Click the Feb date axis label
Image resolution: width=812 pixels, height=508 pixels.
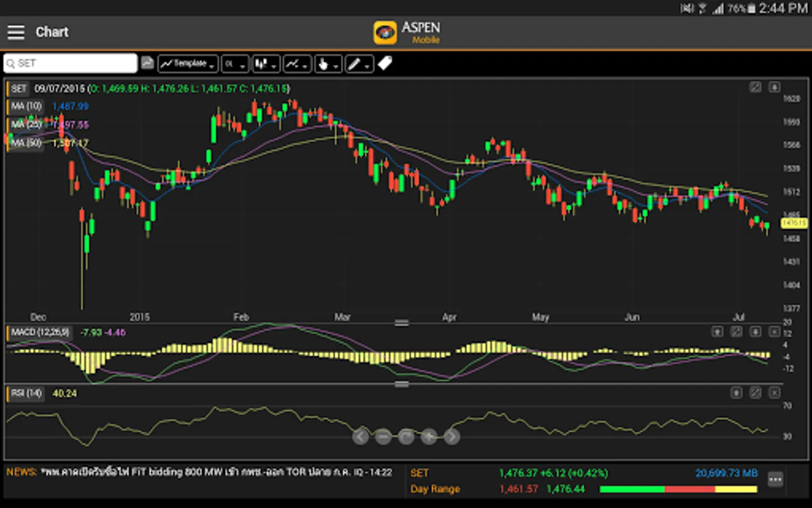pos(241,317)
